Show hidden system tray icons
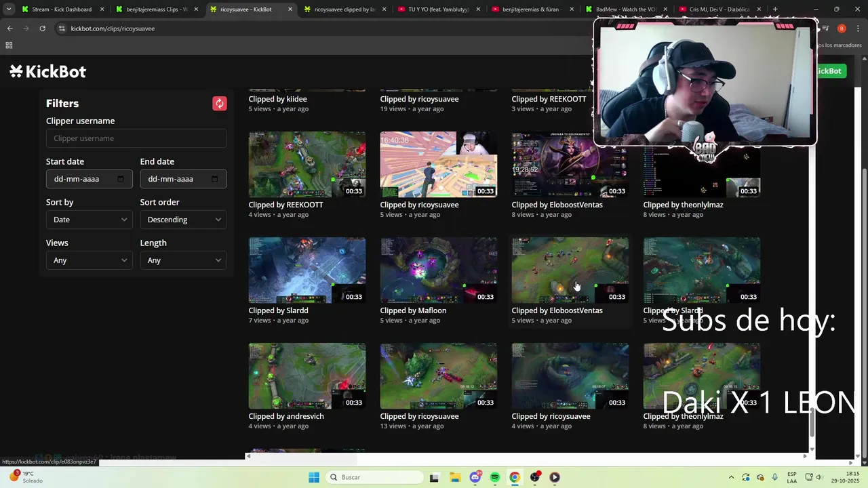This screenshot has width=868, height=488. pyautogui.click(x=731, y=477)
